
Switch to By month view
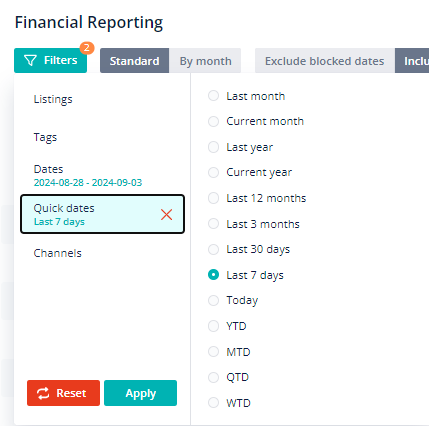[x=205, y=61]
